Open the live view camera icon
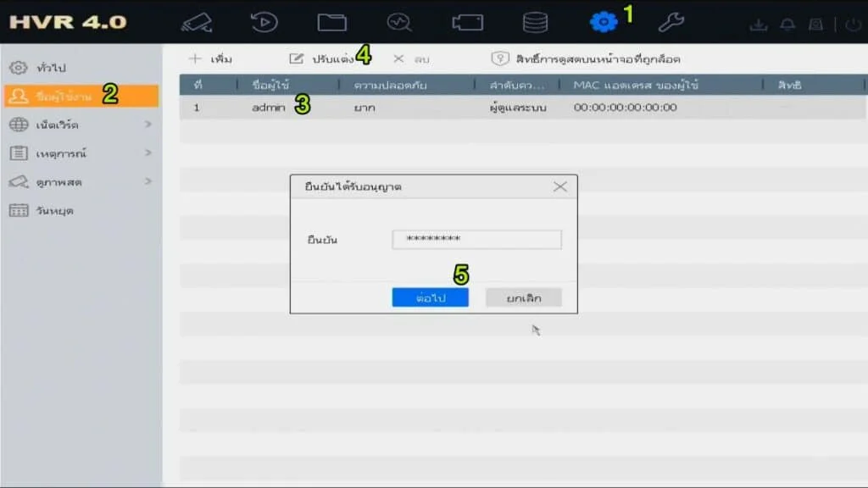This screenshot has height=488, width=868. pyautogui.click(x=197, y=23)
